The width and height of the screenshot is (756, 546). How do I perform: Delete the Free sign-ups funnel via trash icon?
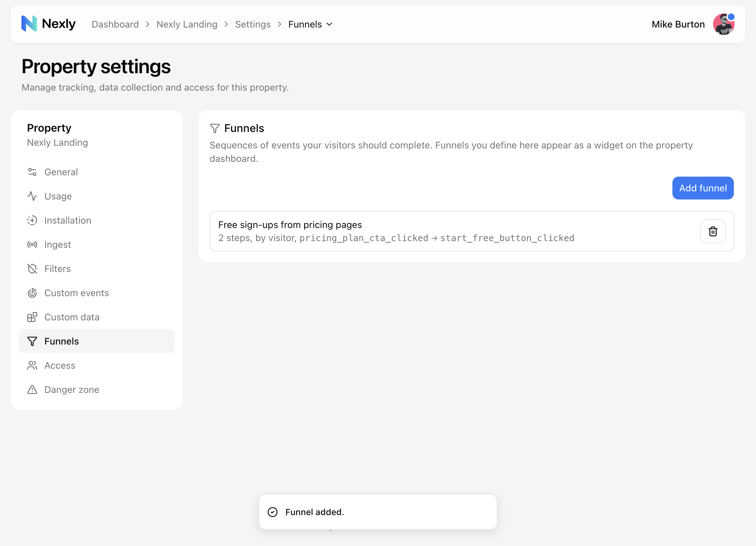[x=713, y=231]
